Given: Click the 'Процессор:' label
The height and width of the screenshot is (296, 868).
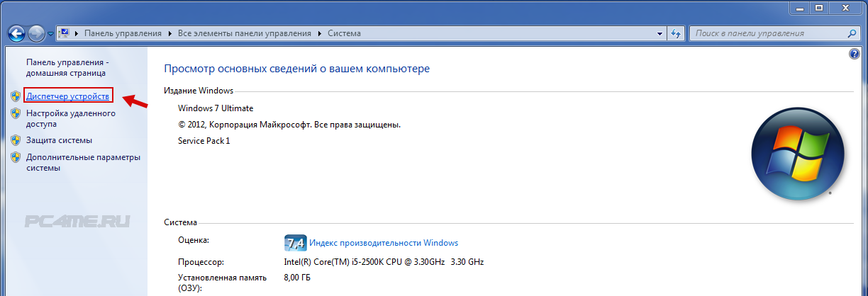Looking at the screenshot, I should [201, 261].
